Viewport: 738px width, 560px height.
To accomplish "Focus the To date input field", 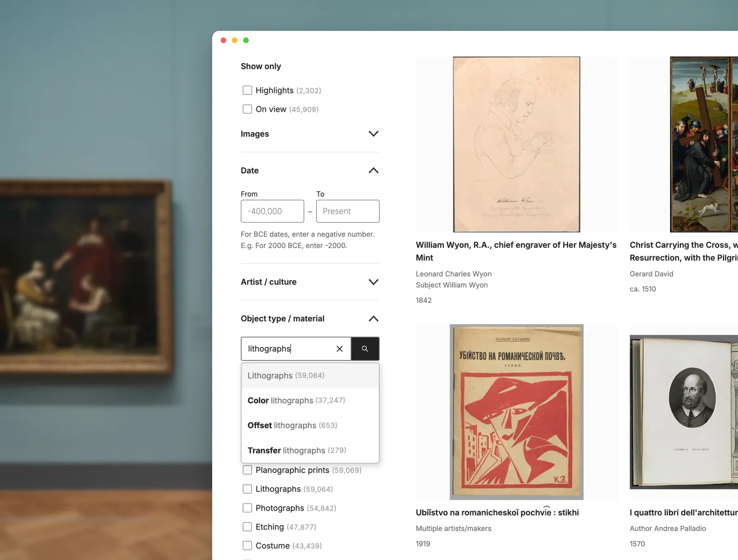I will (348, 211).
